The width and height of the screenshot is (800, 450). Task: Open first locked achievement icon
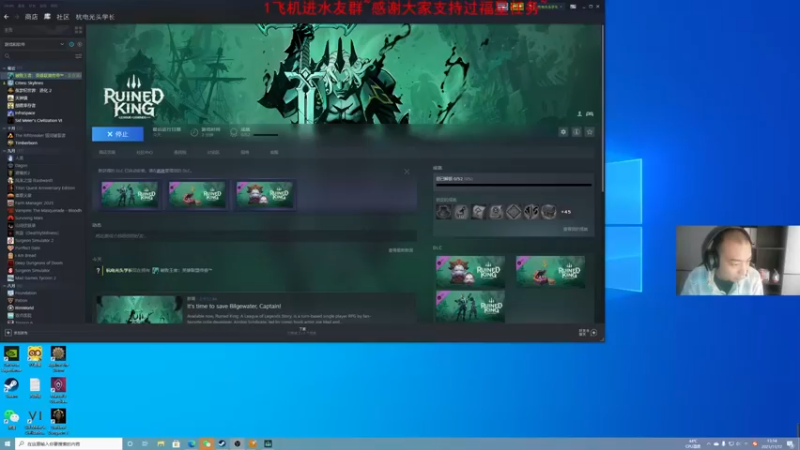pos(444,212)
